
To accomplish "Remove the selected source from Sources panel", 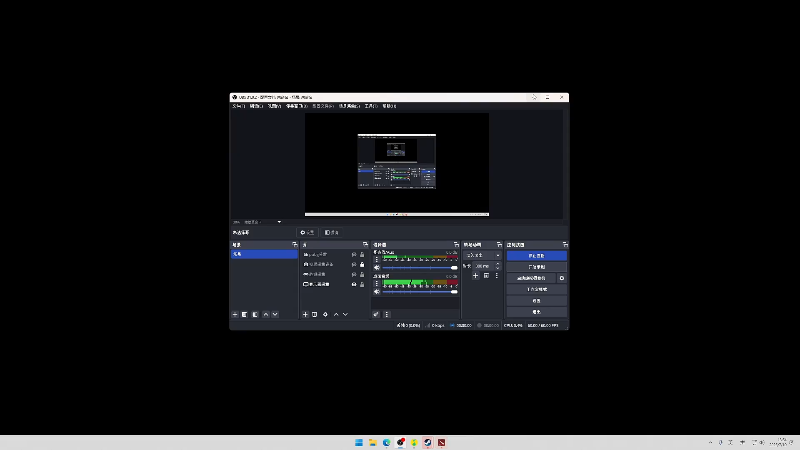I will [x=315, y=315].
